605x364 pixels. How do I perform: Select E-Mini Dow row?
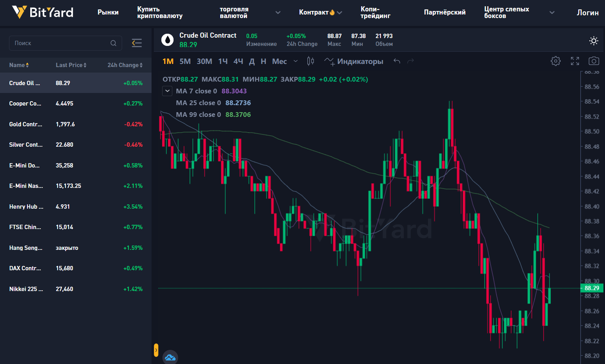click(x=76, y=166)
